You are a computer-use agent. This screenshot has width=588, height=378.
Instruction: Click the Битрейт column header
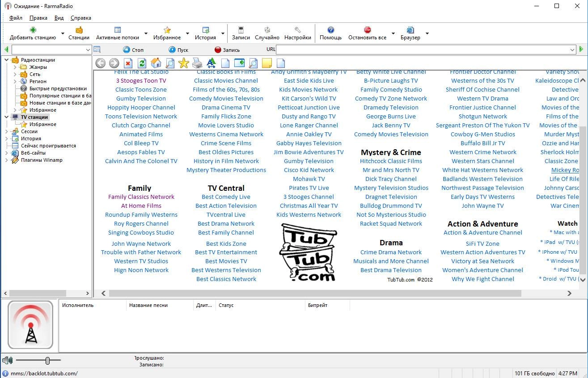pos(327,305)
